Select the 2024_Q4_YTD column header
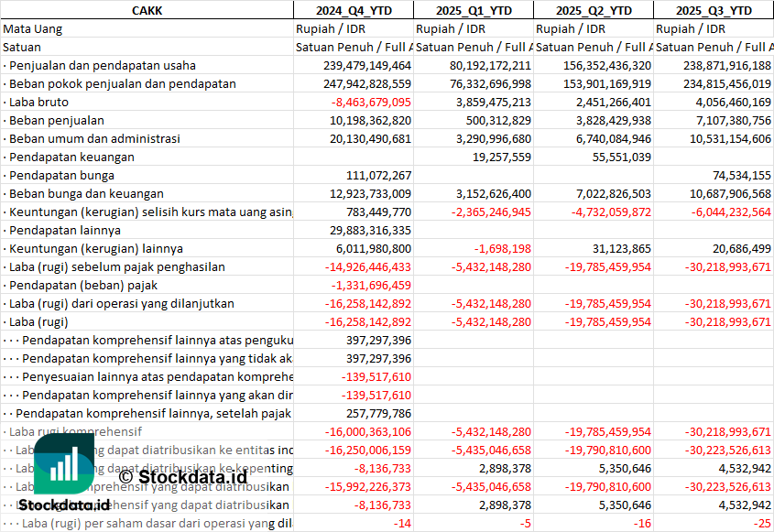Screen dimensions: 774x532 (354, 10)
